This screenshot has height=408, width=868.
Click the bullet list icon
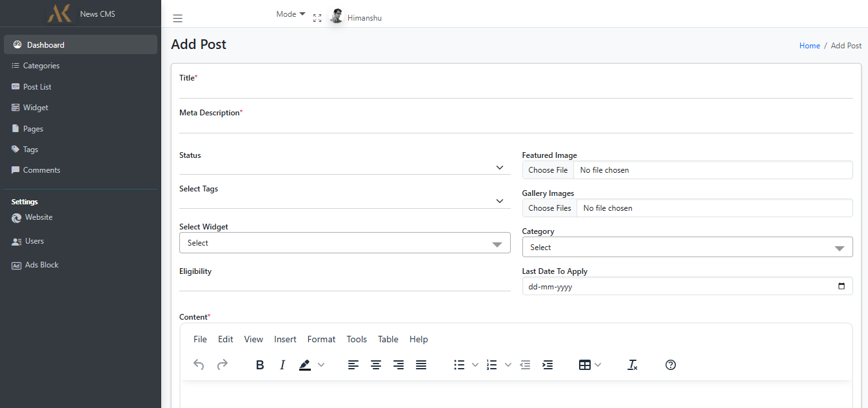tap(459, 365)
